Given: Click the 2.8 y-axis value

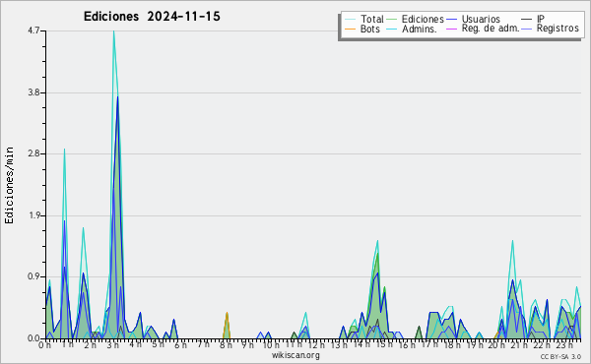Looking at the screenshot, I should 33,153.
